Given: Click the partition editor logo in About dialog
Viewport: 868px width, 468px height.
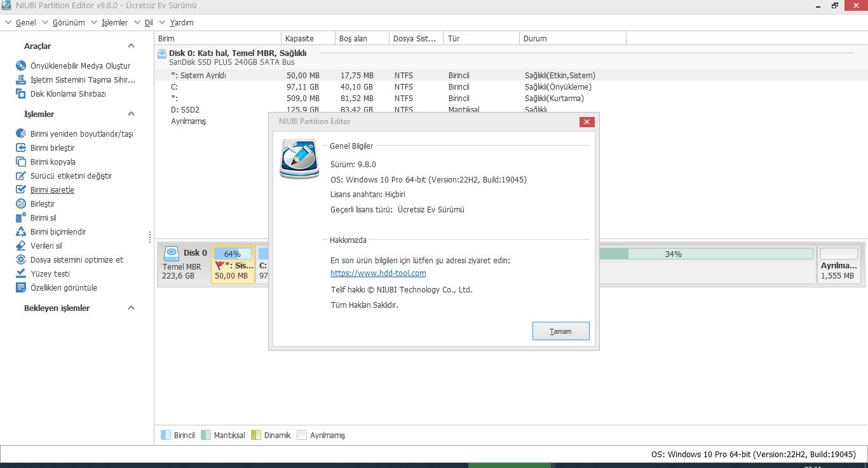Looking at the screenshot, I should pyautogui.click(x=299, y=159).
